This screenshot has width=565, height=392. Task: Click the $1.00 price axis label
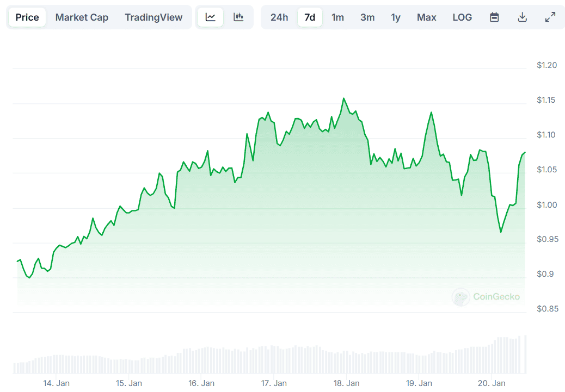click(546, 205)
